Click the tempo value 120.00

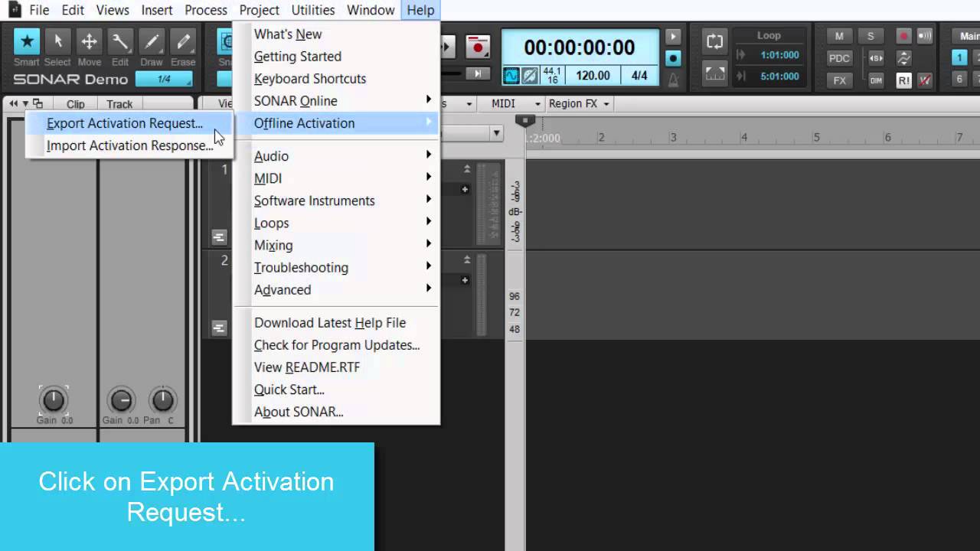(593, 76)
